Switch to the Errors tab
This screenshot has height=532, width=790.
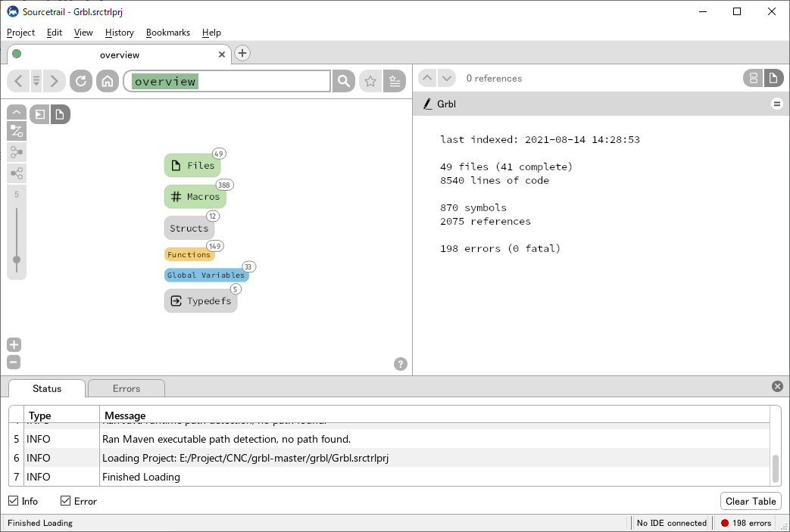[126, 388]
